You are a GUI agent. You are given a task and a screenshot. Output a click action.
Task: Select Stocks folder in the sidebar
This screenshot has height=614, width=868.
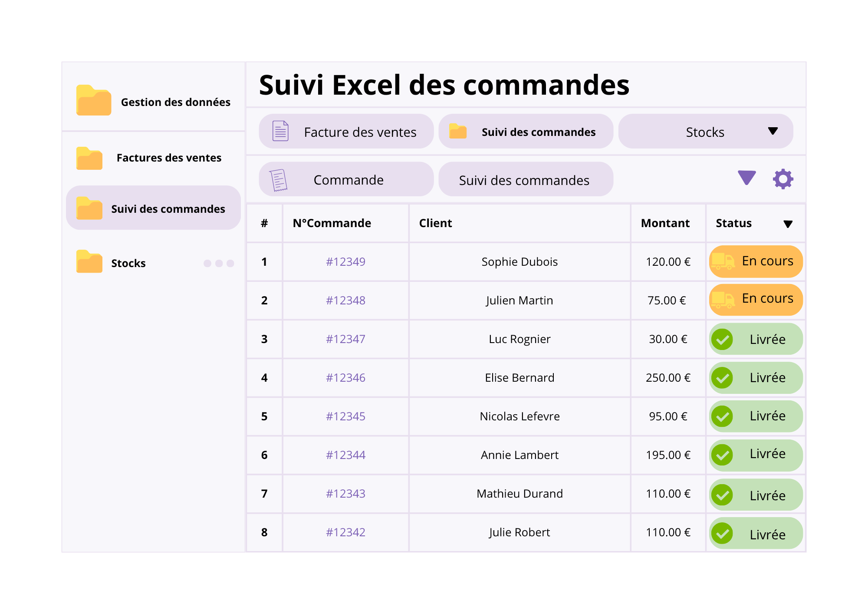128,263
